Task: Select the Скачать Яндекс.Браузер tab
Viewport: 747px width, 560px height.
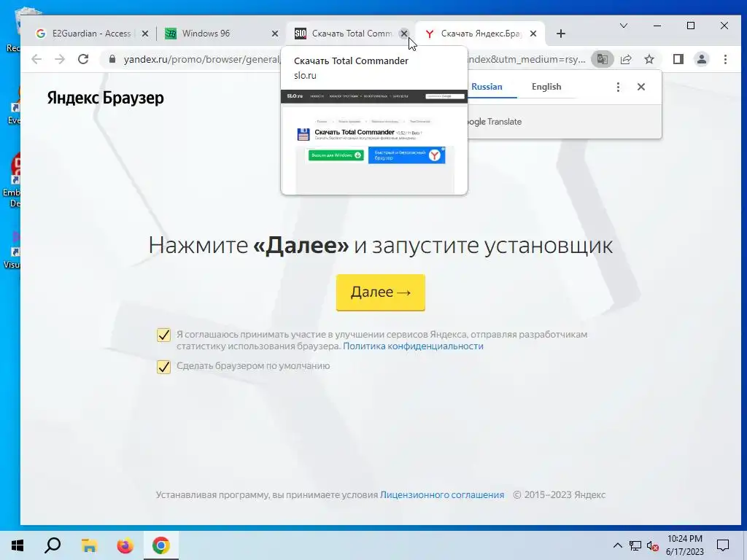Action: pyautogui.click(x=480, y=34)
